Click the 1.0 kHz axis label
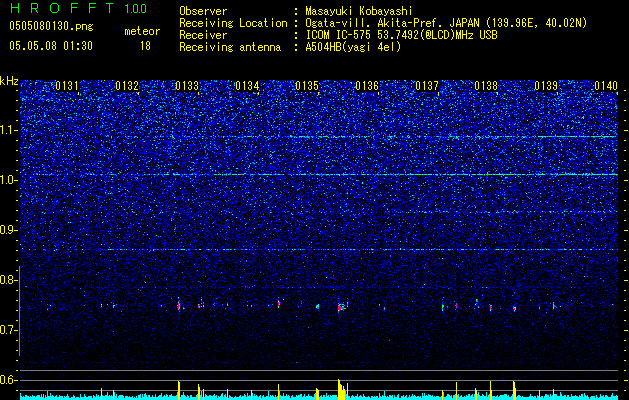629x400 pixels. [8, 180]
